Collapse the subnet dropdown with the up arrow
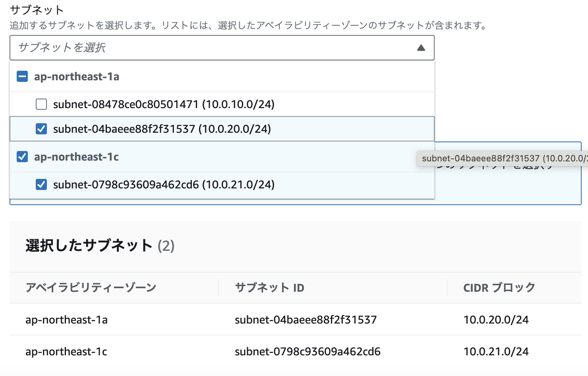This screenshot has width=588, height=376. 421,48
